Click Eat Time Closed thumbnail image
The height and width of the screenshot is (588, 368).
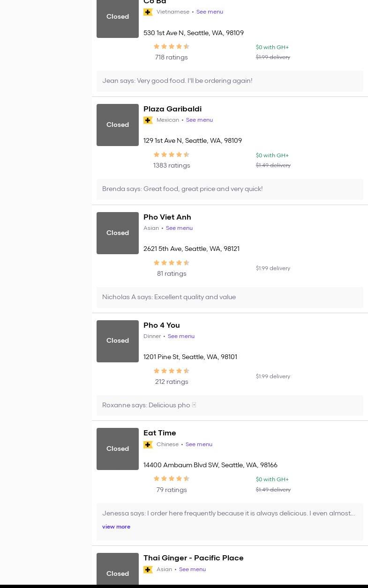(x=118, y=449)
